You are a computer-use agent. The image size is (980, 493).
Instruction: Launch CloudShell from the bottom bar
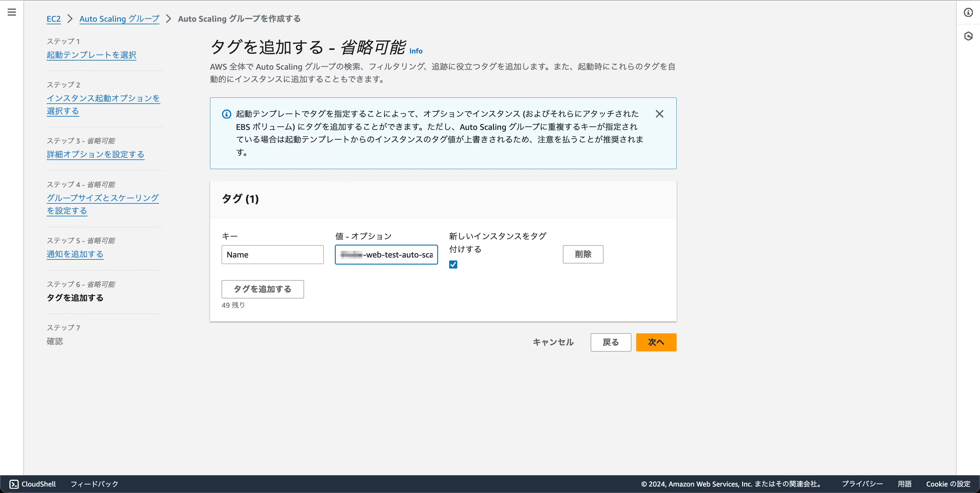pos(33,484)
